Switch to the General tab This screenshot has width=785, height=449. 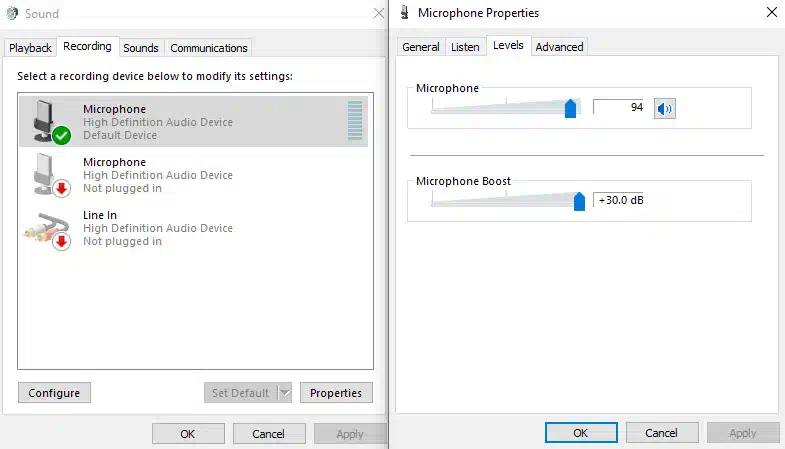coord(420,47)
